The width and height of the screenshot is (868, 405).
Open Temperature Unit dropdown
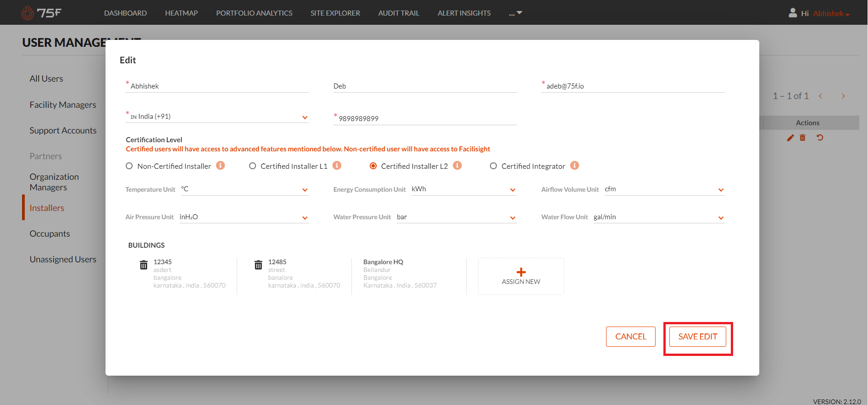245,189
